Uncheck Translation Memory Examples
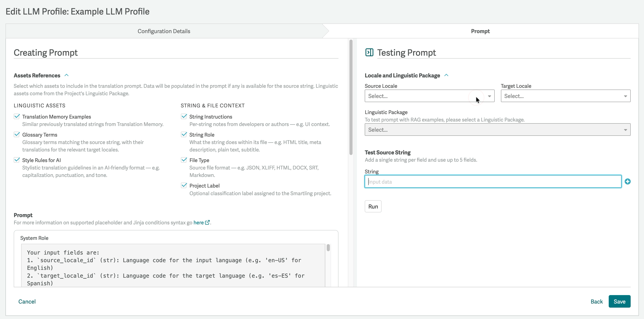 coord(17,117)
